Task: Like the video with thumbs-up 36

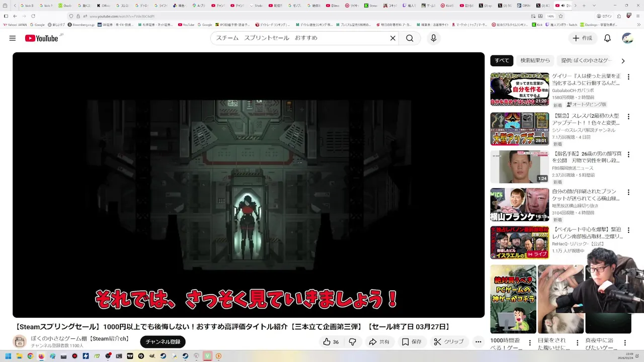Action: [x=331, y=342]
